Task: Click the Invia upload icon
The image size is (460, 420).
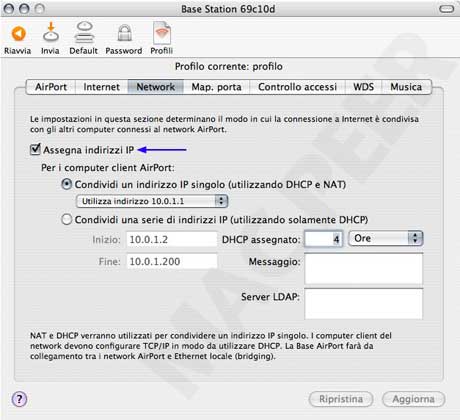Action: click(x=51, y=32)
